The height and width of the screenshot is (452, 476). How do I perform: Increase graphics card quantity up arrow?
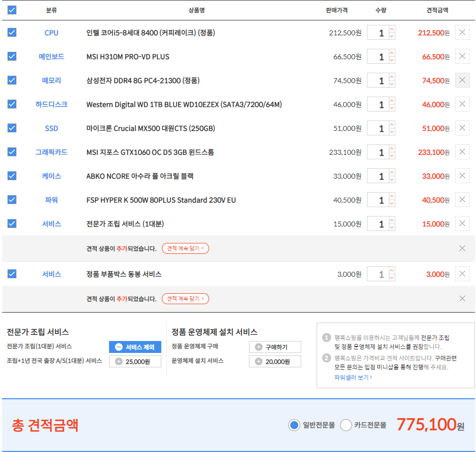392,148
